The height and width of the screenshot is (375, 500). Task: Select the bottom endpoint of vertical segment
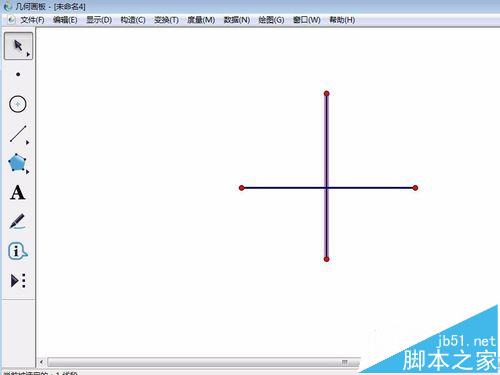327,259
